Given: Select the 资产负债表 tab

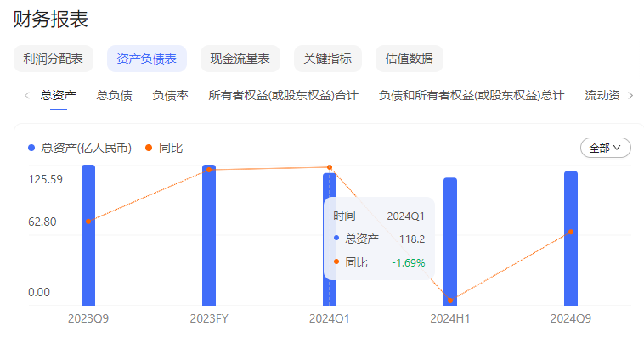Looking at the screenshot, I should (147, 59).
